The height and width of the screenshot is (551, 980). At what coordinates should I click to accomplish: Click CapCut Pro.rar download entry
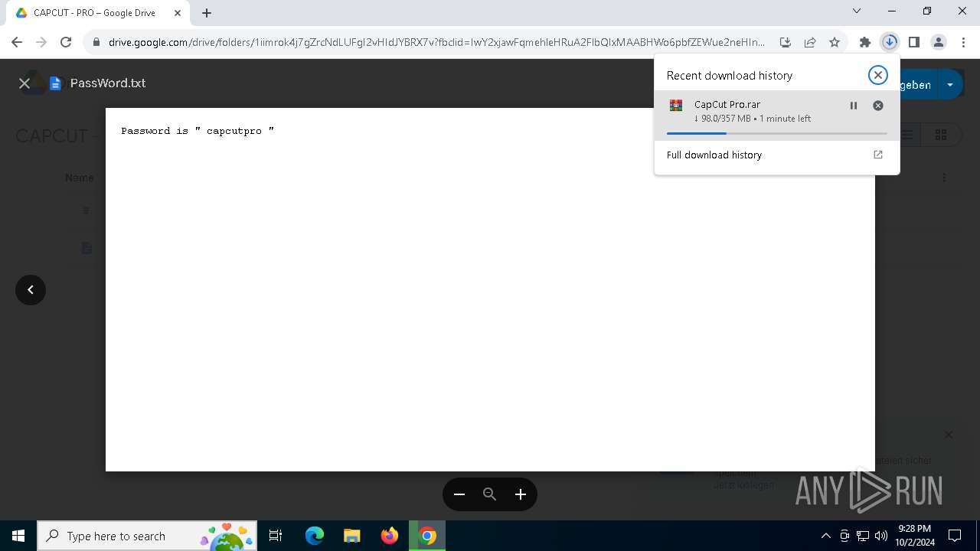point(776,115)
